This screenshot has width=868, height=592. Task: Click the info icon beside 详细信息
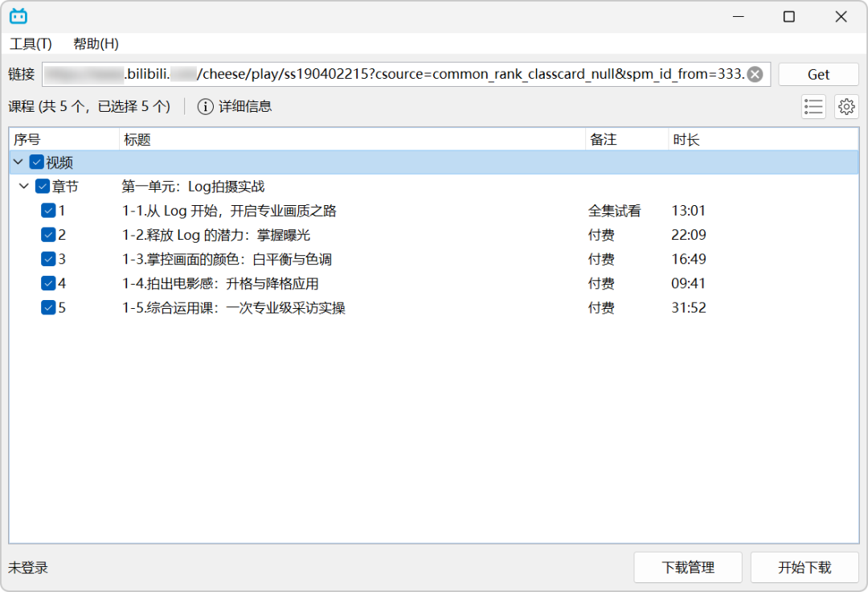(x=206, y=106)
